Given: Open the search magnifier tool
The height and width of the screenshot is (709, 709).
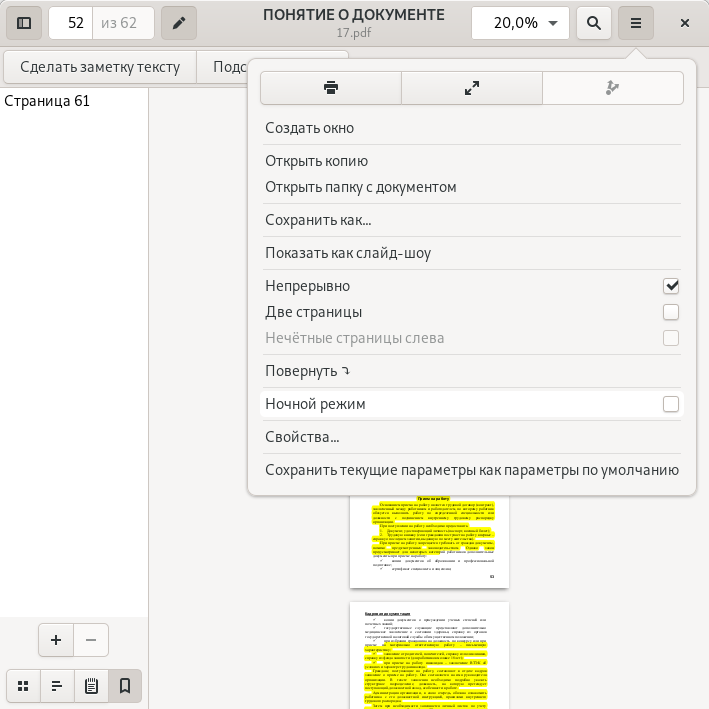Looking at the screenshot, I should tap(594, 23).
